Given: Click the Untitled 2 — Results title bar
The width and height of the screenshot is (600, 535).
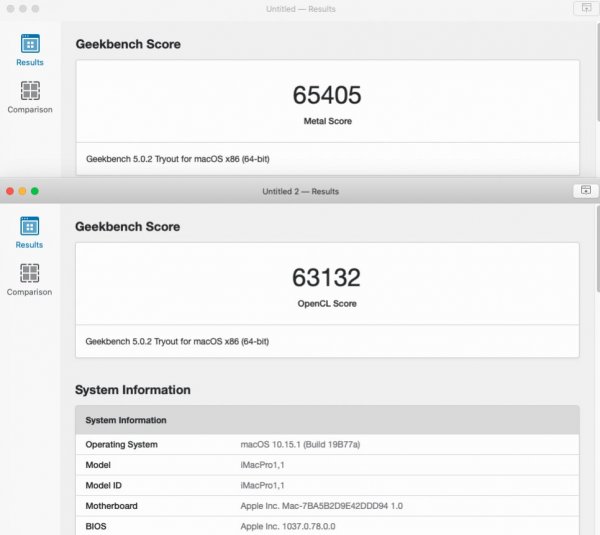Looking at the screenshot, I should (300, 191).
